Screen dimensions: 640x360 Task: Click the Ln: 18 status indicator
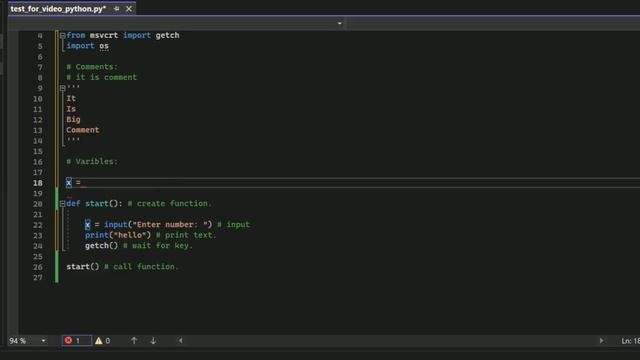[630, 341]
